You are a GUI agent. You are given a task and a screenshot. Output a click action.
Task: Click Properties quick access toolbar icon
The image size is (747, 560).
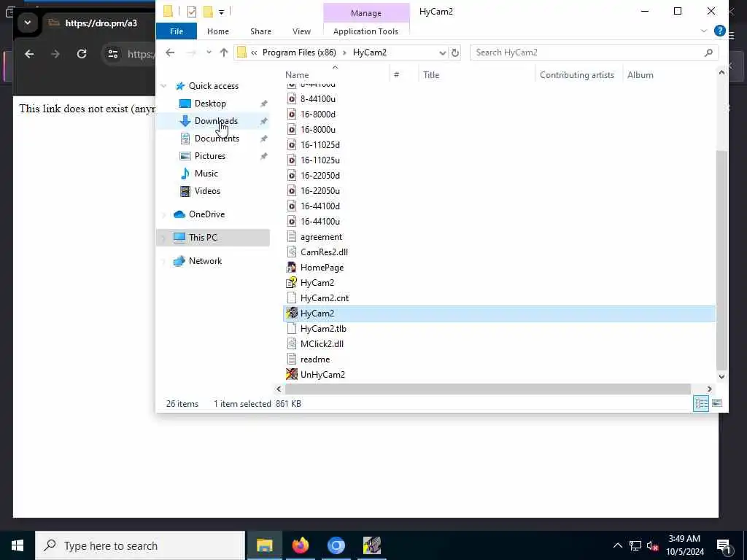[192, 12]
